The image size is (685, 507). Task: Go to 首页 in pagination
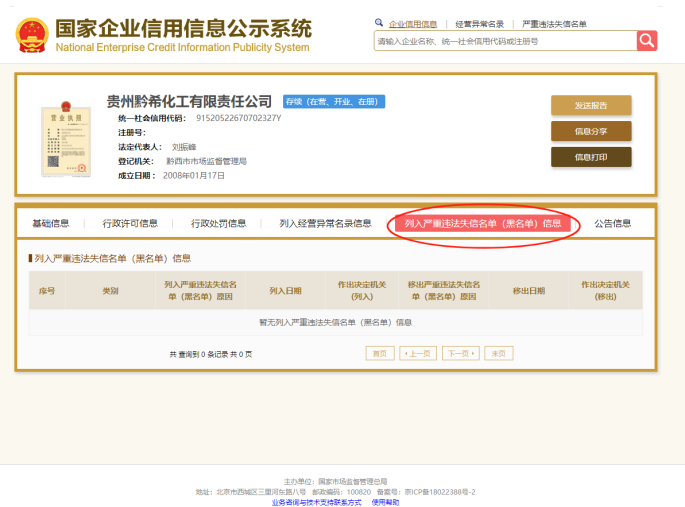[380, 353]
